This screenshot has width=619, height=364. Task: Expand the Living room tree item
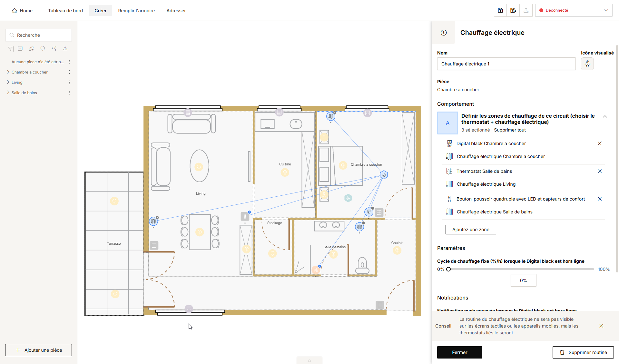(x=8, y=82)
